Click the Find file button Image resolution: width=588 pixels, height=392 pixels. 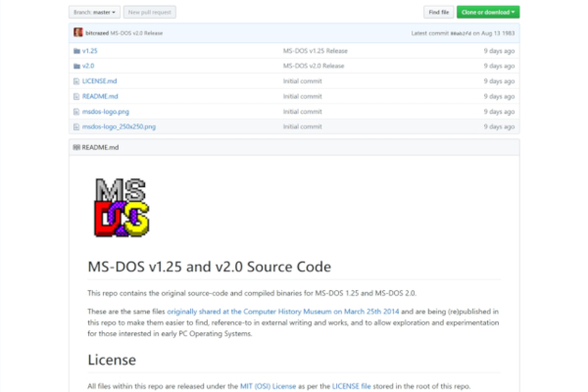point(439,13)
